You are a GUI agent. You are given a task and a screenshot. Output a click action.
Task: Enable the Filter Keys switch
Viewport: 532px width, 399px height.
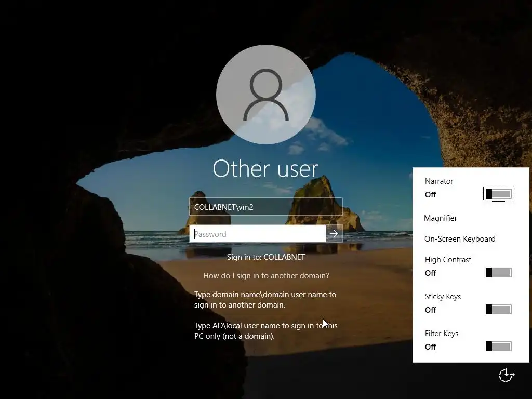click(x=498, y=347)
